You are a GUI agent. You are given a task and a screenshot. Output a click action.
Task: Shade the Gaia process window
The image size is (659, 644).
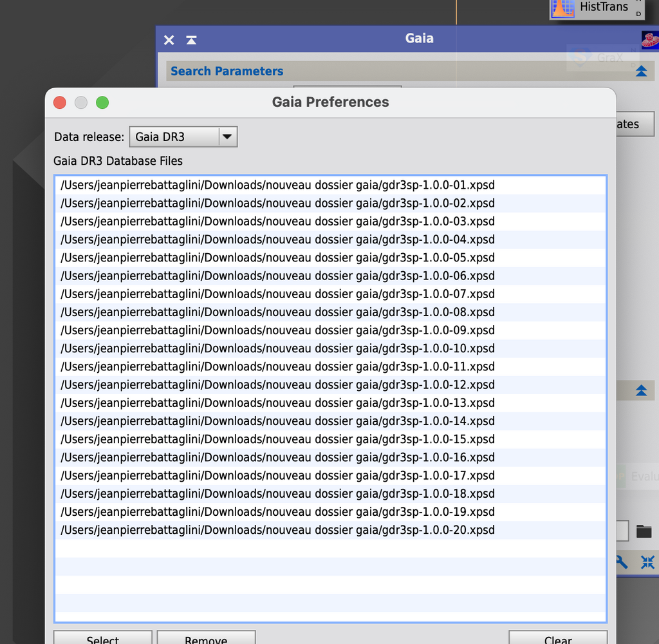pos(191,40)
